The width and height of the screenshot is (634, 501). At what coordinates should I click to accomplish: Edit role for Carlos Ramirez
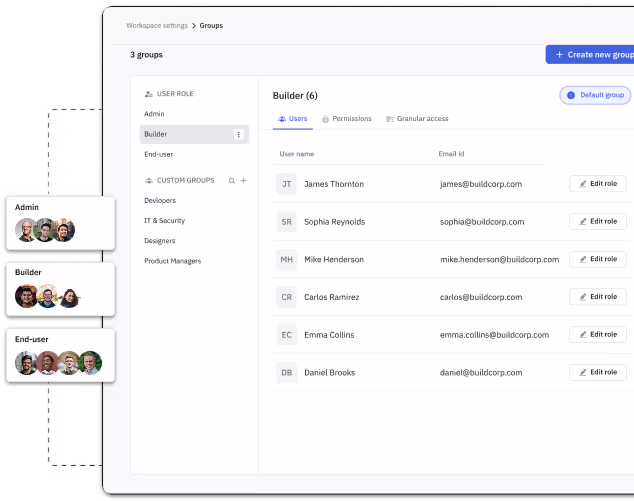click(x=598, y=297)
